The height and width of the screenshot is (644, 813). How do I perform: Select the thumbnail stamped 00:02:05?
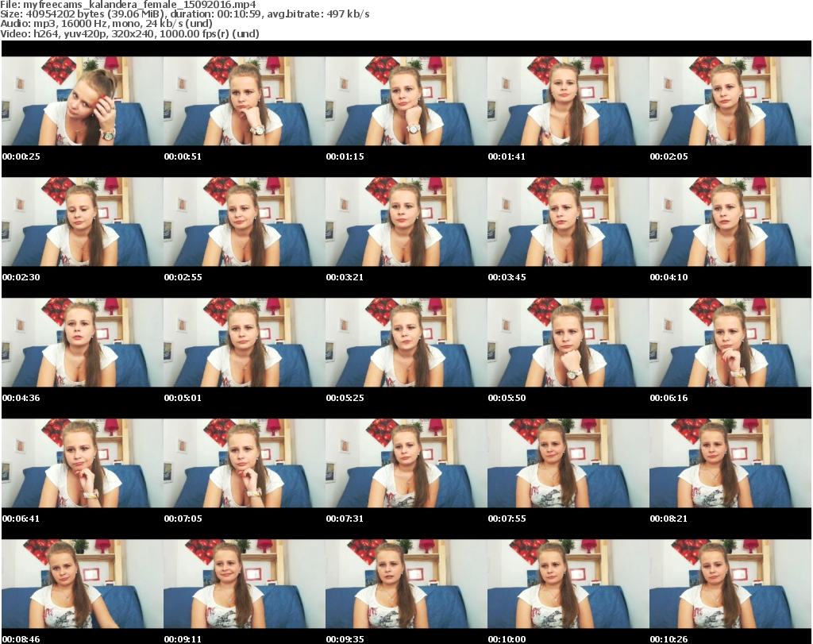point(730,101)
